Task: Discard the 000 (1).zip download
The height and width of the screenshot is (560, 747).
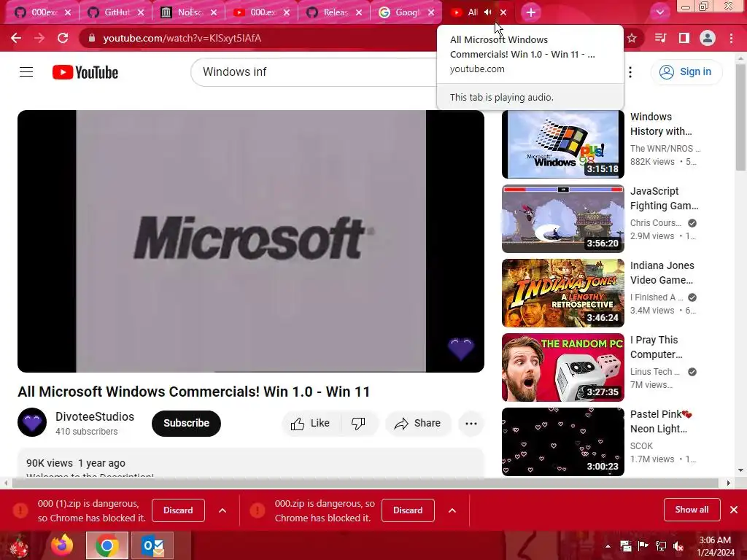Action: point(178,510)
